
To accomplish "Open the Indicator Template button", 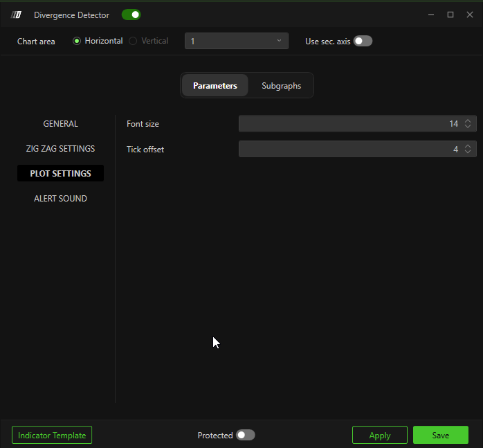I will (x=52, y=436).
